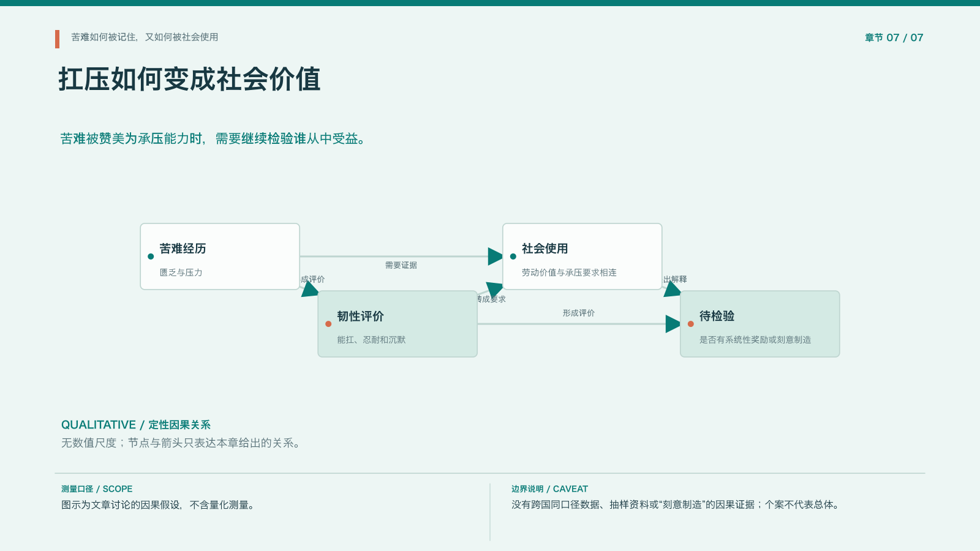Click the 社会使用 node box
The width and height of the screenshot is (980, 551).
click(582, 257)
